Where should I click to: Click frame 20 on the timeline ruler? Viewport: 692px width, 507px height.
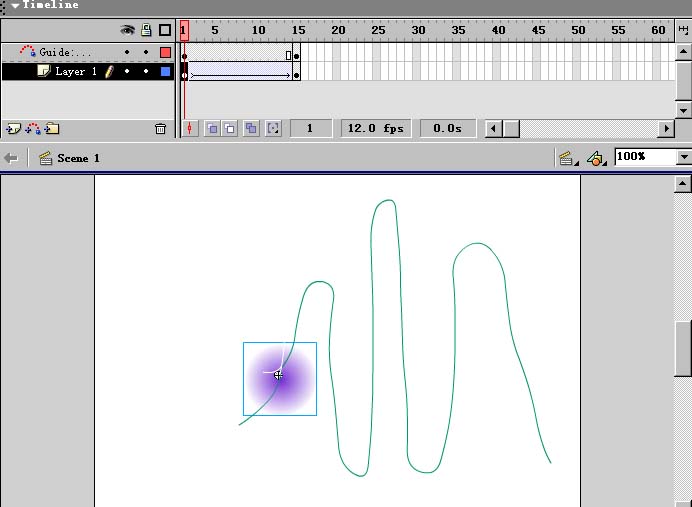(x=338, y=30)
